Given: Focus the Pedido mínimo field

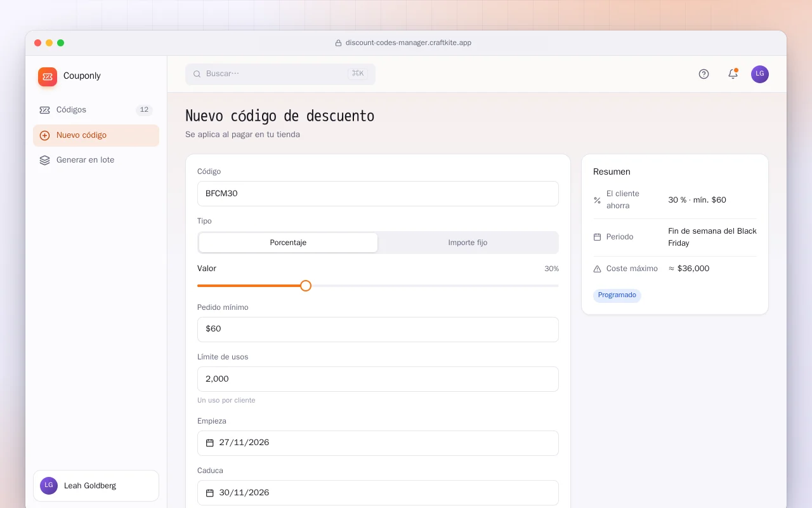Looking at the screenshot, I should (x=378, y=330).
